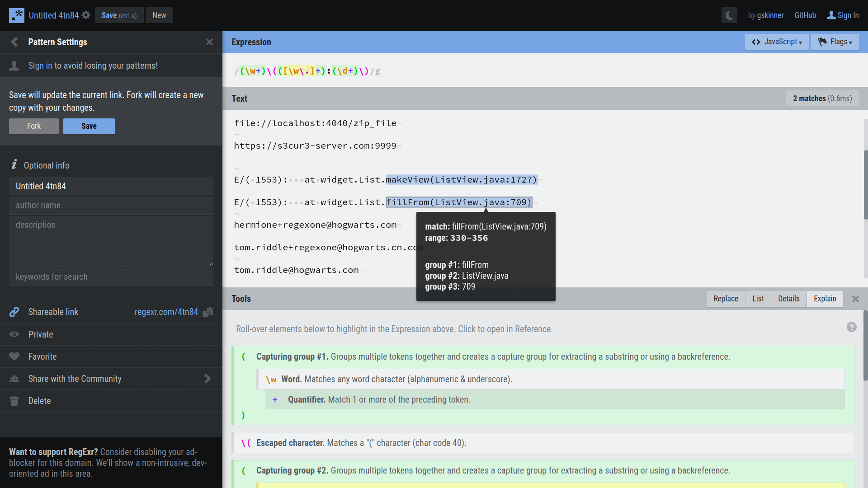Switch to the Replace tool tab
Image resolution: width=868 pixels, height=488 pixels.
click(726, 299)
